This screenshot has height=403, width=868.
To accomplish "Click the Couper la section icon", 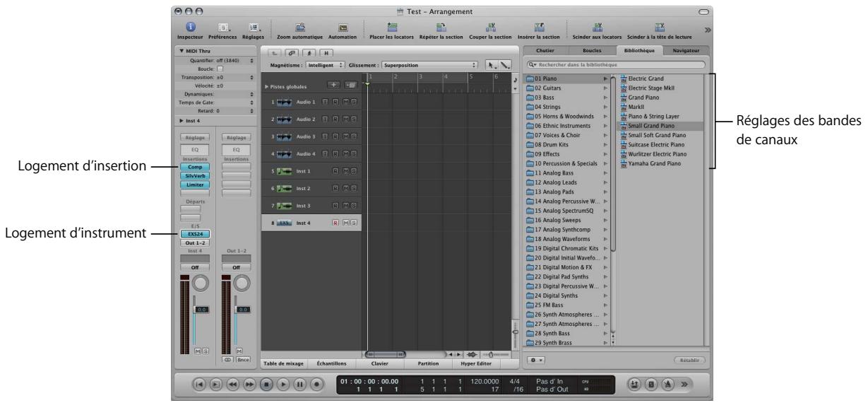I will tap(489, 25).
